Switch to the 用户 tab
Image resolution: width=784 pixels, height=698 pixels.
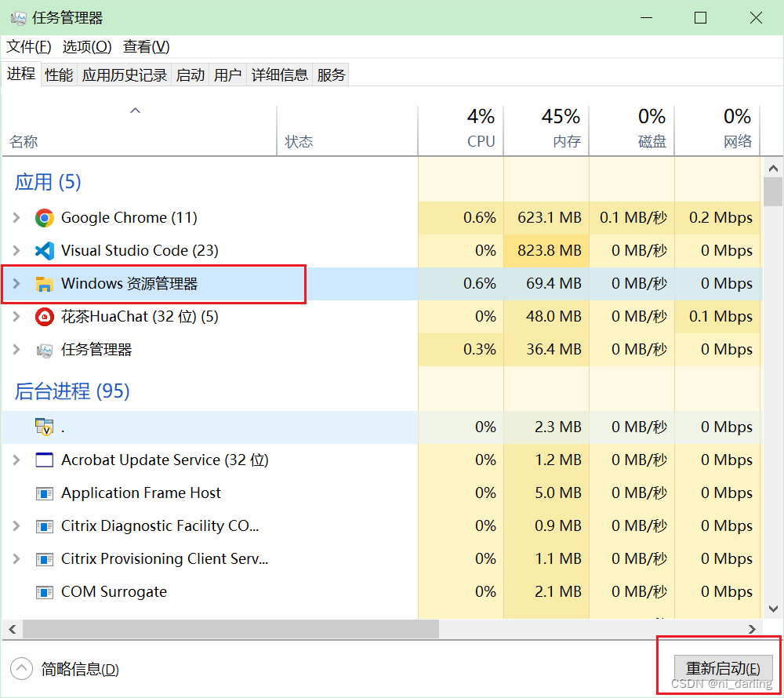(x=228, y=75)
